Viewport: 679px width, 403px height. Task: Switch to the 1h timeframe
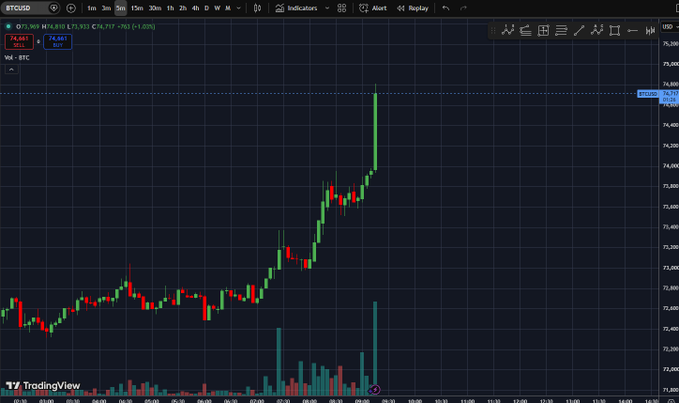170,8
